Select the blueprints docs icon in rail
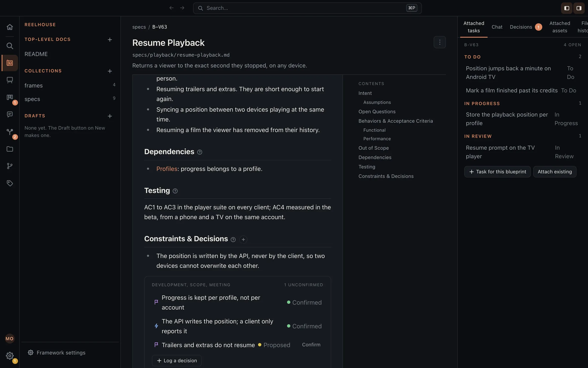The width and height of the screenshot is (588, 368). tap(10, 63)
